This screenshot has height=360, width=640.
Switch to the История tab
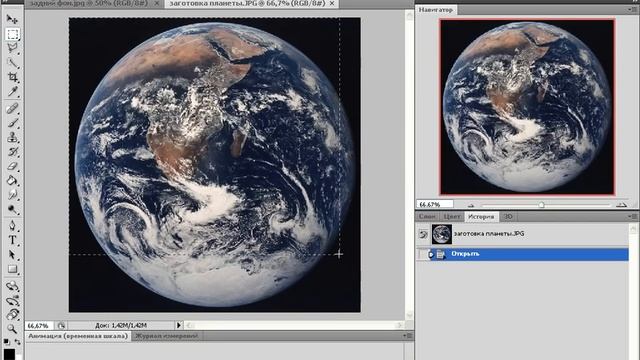tap(481, 216)
